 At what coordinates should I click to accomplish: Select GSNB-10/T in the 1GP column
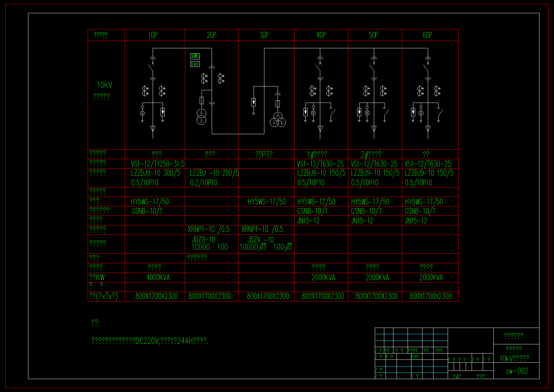147,211
